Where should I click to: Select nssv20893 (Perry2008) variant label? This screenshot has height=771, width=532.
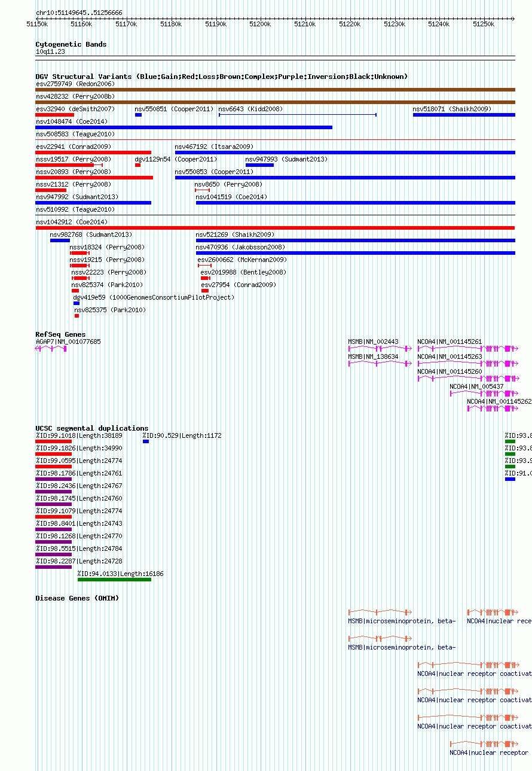point(74,172)
